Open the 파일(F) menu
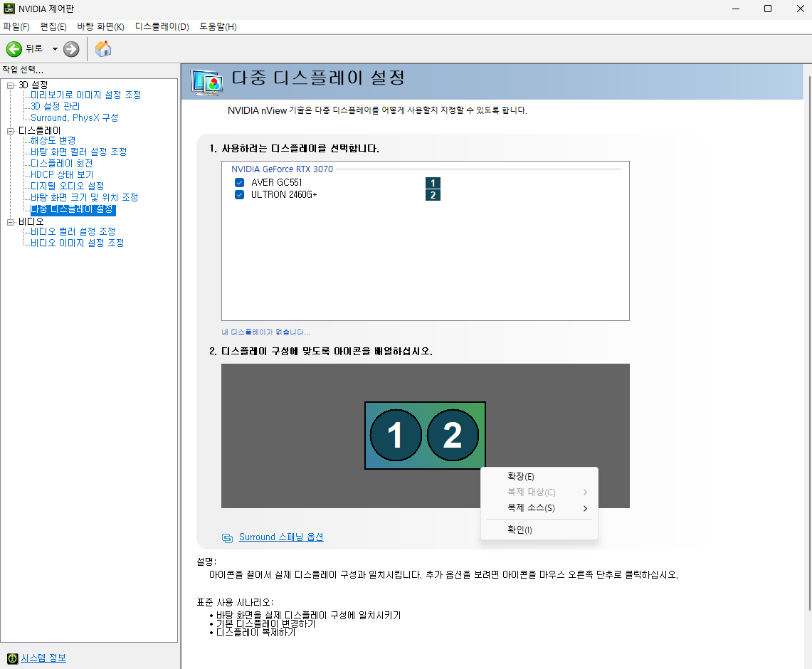 tap(16, 27)
